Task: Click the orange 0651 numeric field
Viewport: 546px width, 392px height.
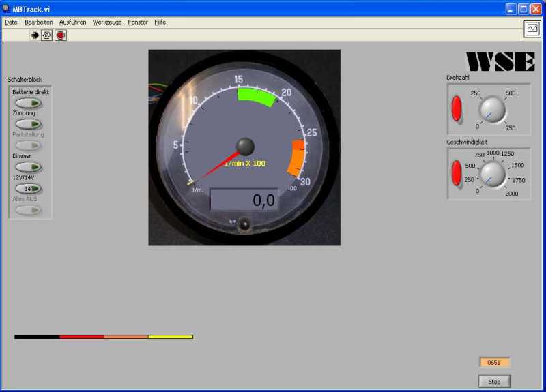Action: pyautogui.click(x=494, y=363)
